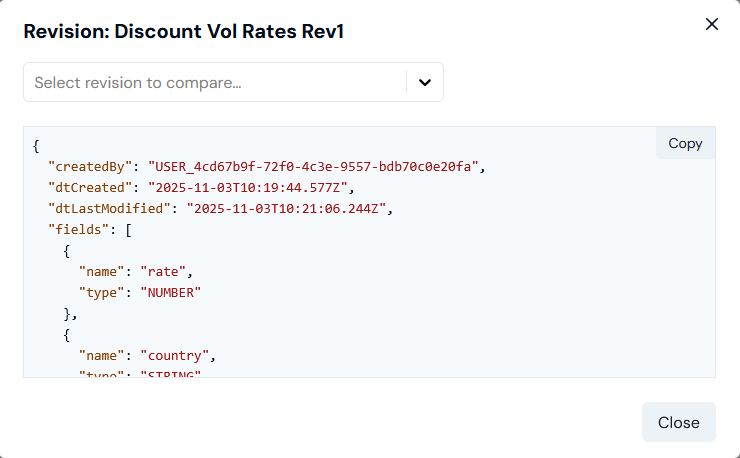Click the USER_4cd67b9f createdBy value

316,166
